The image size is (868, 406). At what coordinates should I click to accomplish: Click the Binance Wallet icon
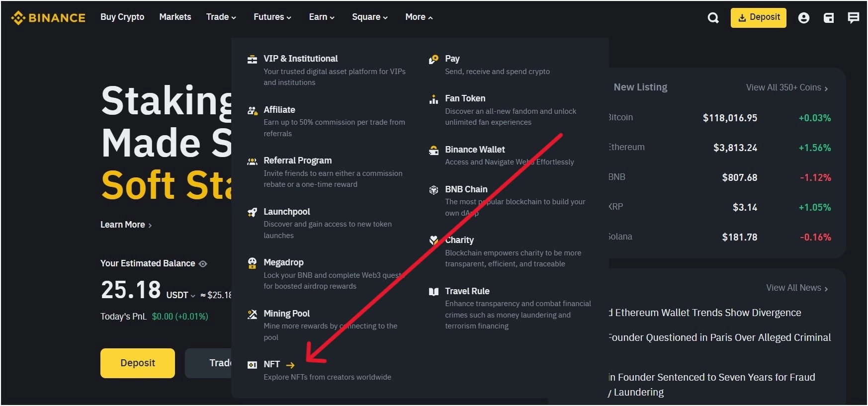[x=434, y=150]
